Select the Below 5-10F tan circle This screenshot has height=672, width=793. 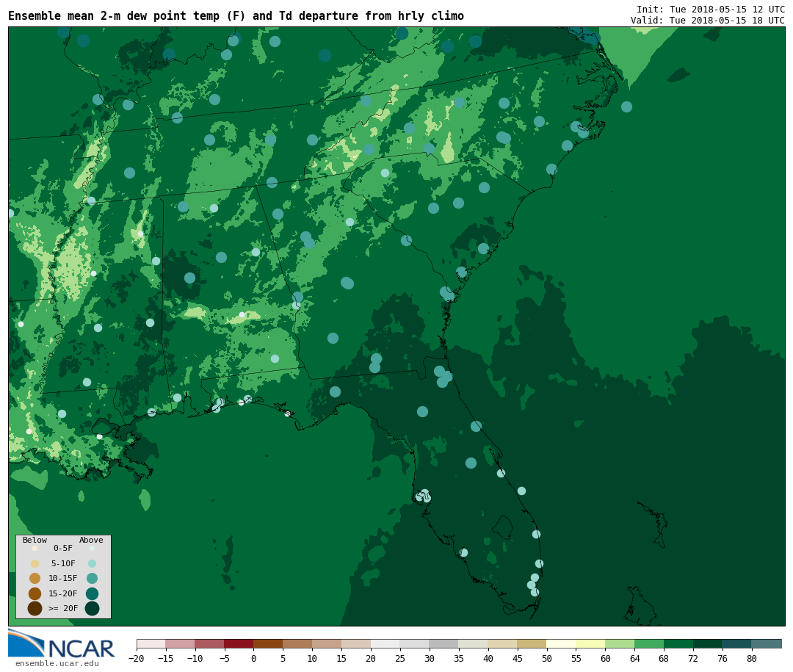[35, 563]
